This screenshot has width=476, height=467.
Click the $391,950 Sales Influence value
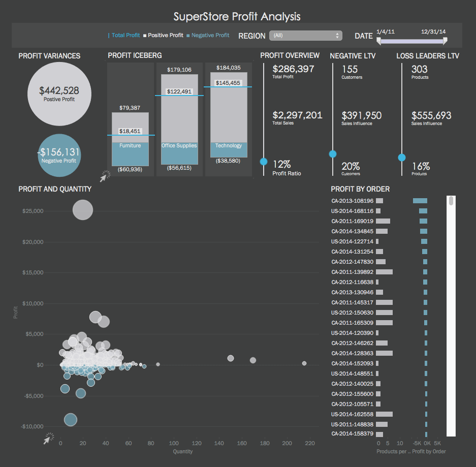[361, 115]
